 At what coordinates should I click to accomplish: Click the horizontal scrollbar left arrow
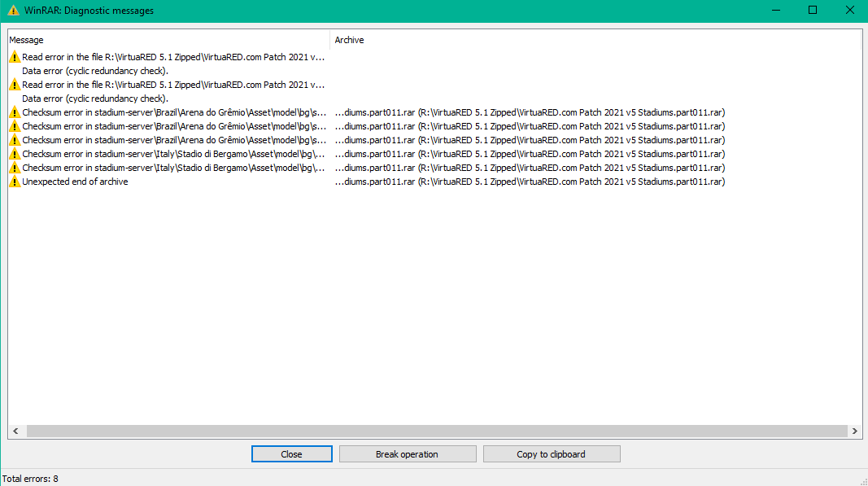point(15,431)
